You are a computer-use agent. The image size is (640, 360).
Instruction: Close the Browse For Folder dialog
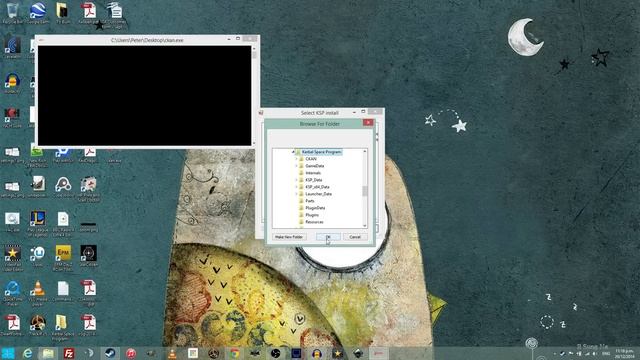point(368,122)
